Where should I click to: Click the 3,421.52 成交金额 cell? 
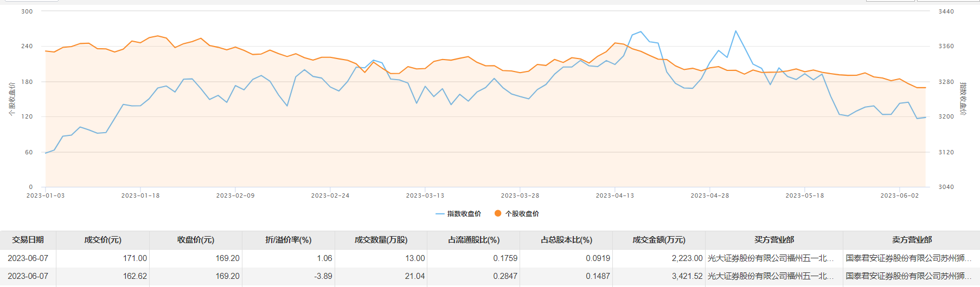point(687,276)
